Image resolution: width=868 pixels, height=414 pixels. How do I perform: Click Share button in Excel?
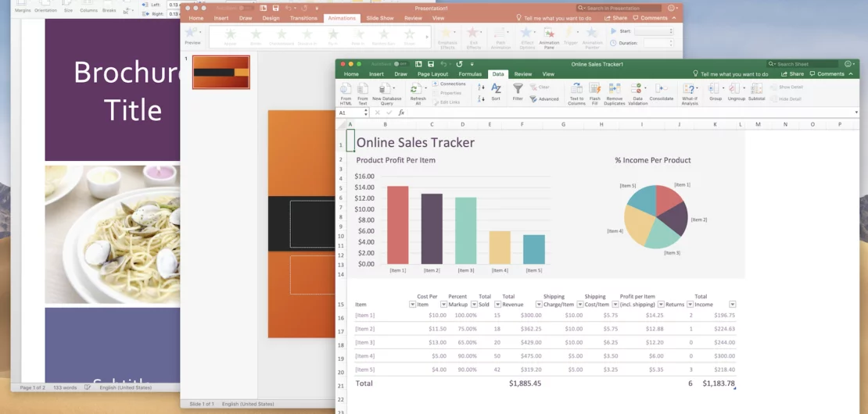tap(793, 74)
